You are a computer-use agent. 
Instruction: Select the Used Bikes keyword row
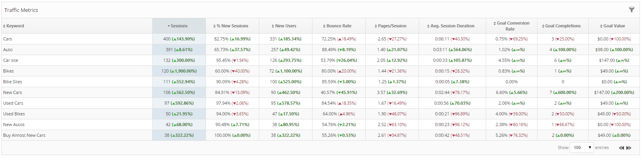pos(14,114)
